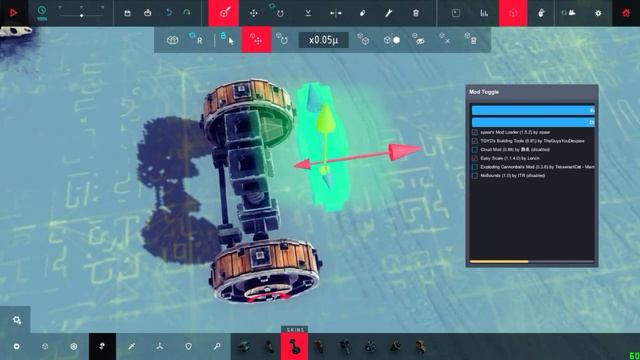Screen dimensions: 640x360
Task: Click the blue Z-axis gizmo cone
Action: pyautogui.click(x=313, y=97)
